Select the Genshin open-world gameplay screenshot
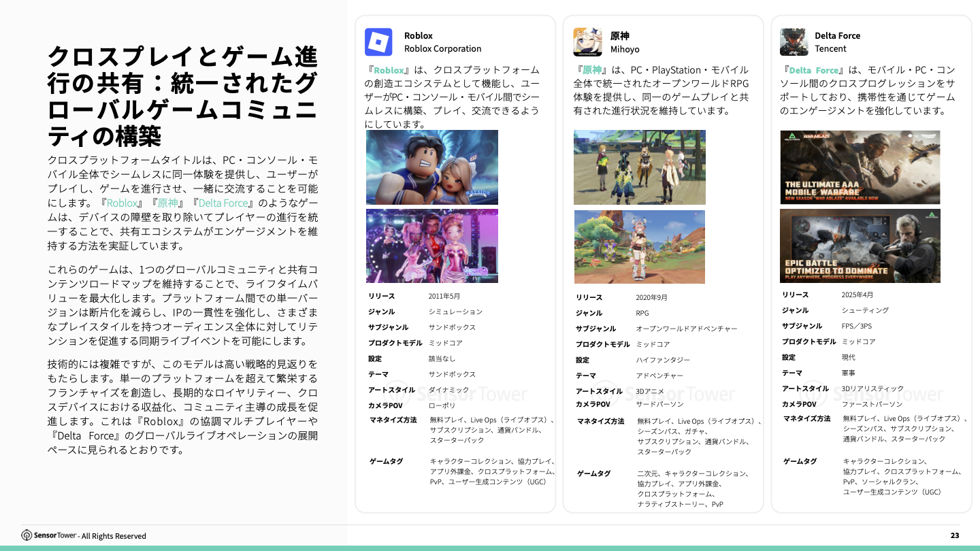This screenshot has height=551, width=980. 639,246
